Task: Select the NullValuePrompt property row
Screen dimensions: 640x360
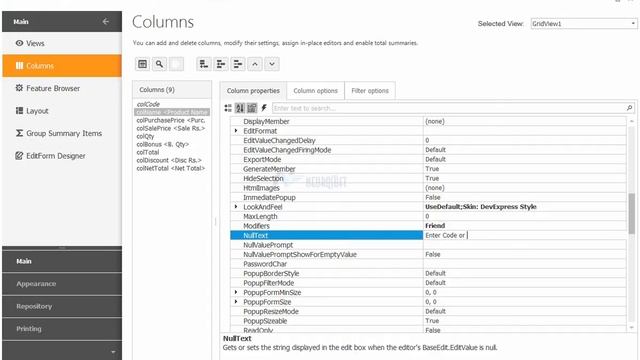Action: [428, 245]
